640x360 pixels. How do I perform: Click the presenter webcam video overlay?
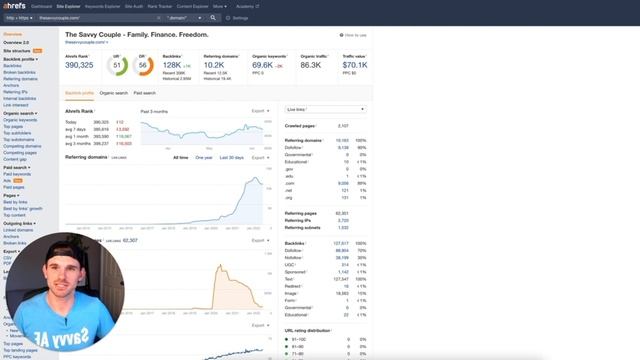65,292
